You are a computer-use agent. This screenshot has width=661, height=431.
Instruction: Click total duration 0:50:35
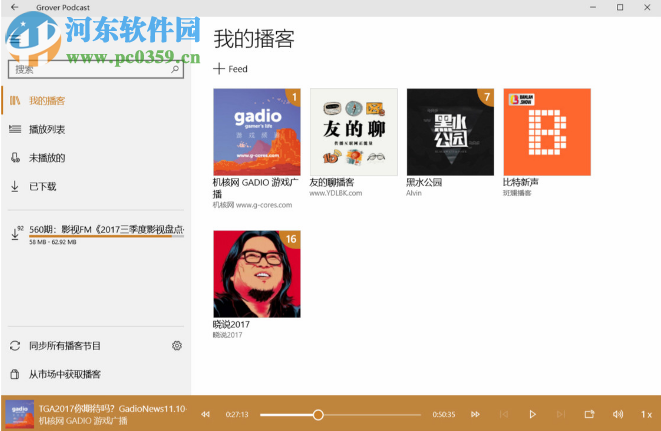443,415
